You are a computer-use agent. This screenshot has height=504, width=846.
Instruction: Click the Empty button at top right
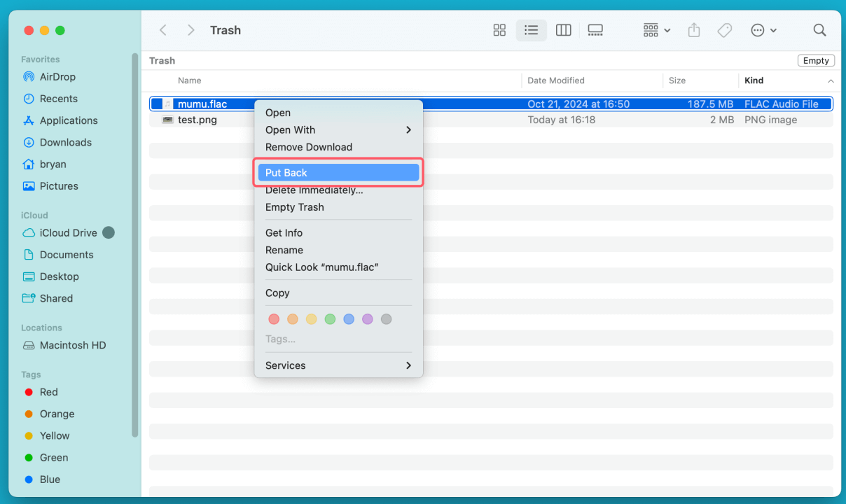point(816,60)
